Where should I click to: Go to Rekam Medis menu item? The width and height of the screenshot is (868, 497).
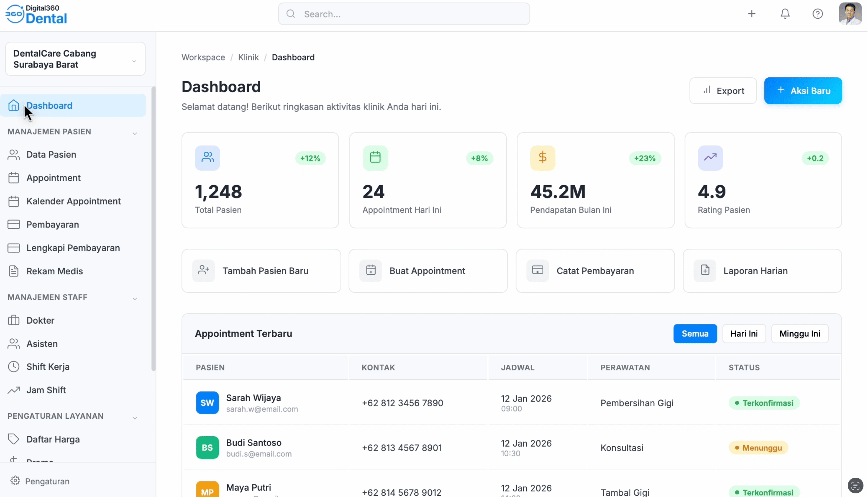coord(55,271)
